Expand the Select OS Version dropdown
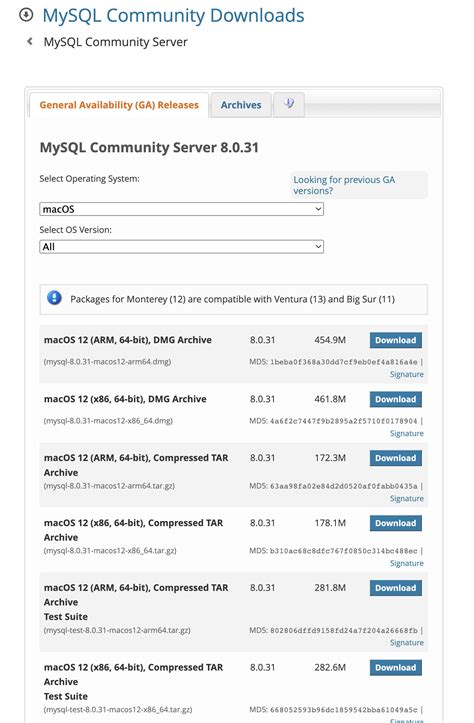 click(x=181, y=247)
